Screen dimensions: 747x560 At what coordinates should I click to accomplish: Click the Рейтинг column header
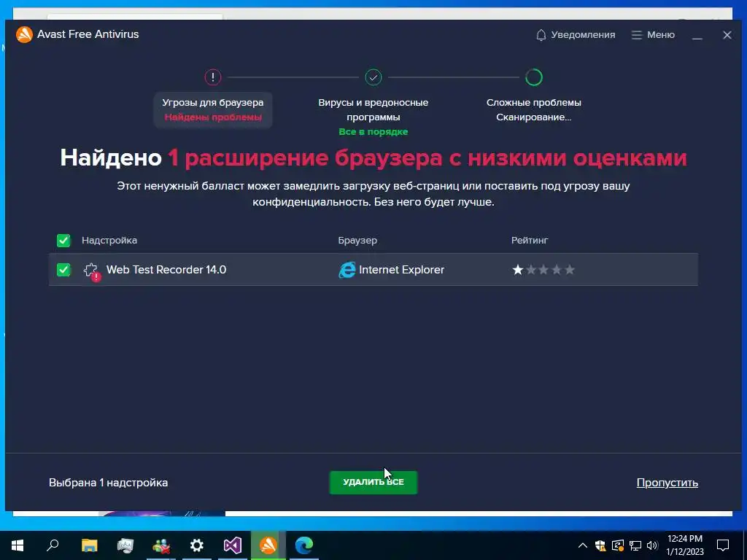pyautogui.click(x=530, y=241)
